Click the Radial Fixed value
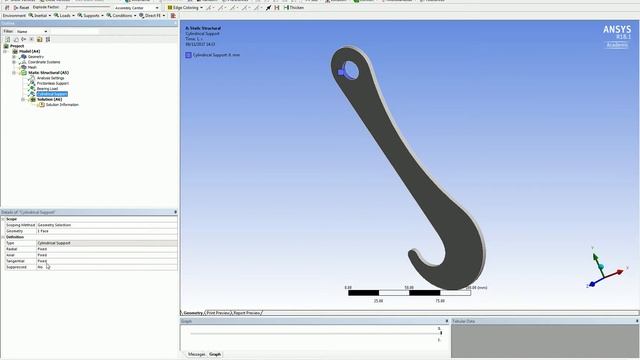640x360 pixels. (x=107, y=249)
